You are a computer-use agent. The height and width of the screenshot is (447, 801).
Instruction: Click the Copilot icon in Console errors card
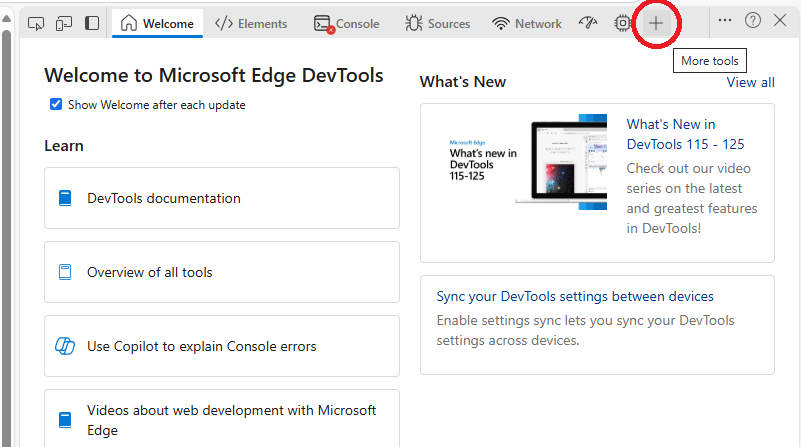[x=65, y=346]
